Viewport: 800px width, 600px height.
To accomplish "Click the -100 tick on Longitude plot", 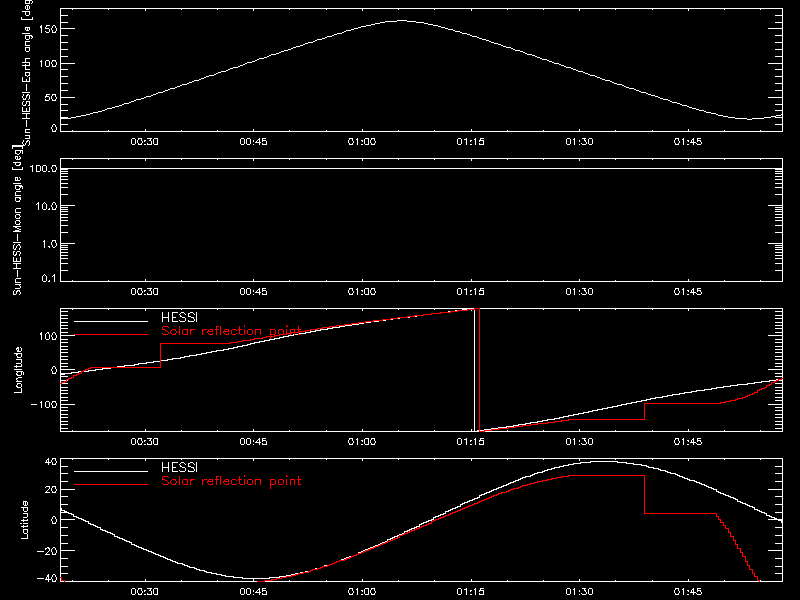I will (x=44, y=405).
